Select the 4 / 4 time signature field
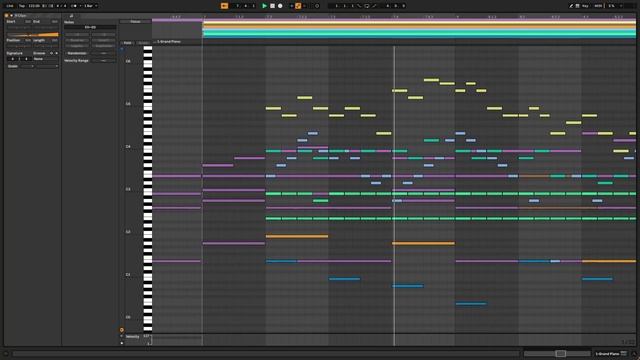Screen dimensions: 640x360 pyautogui.click(x=61, y=6)
